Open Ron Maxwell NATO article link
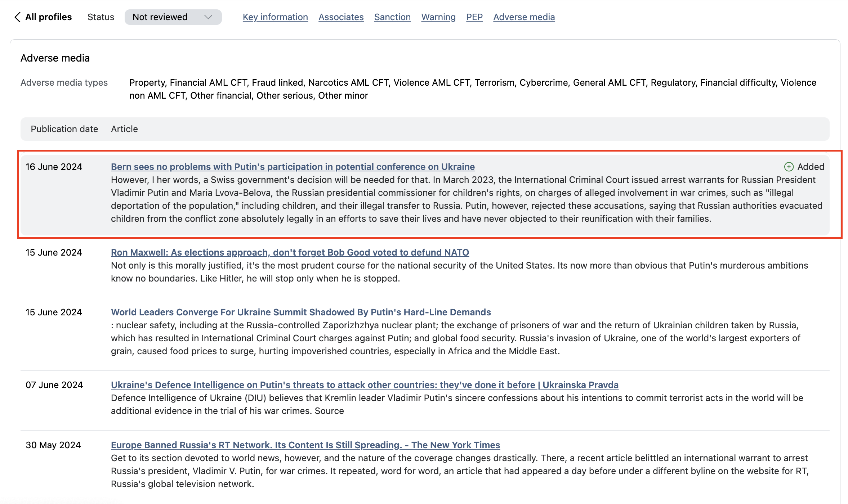 290,252
